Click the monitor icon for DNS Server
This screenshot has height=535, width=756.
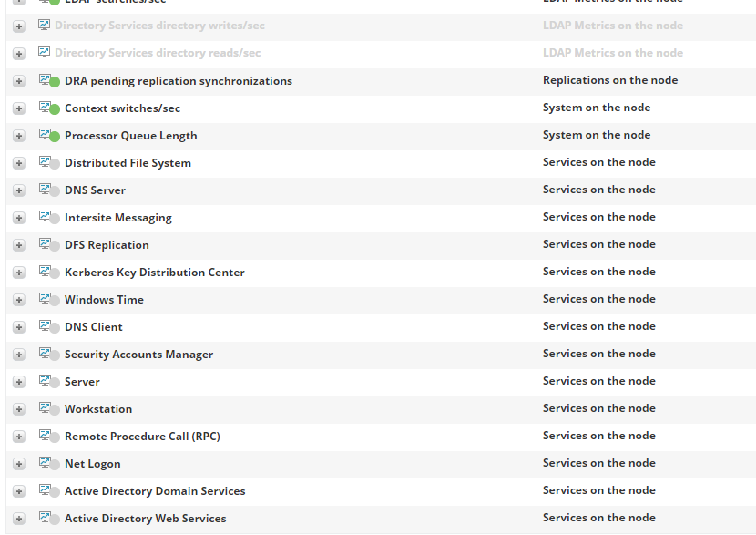tap(49, 190)
